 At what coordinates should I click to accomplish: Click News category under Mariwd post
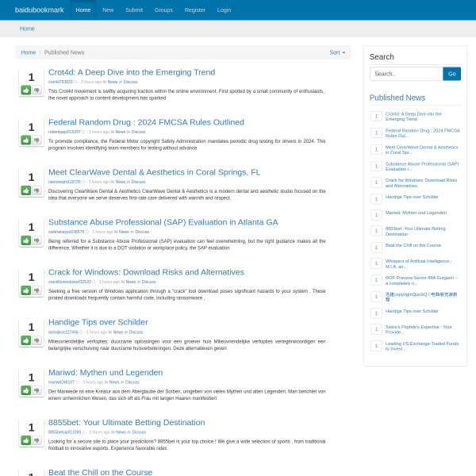(x=113, y=382)
